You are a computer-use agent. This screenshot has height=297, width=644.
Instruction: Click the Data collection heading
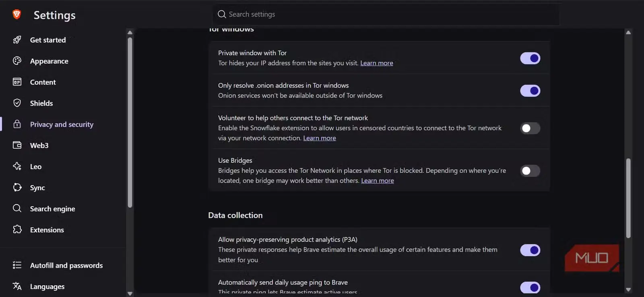pos(235,215)
